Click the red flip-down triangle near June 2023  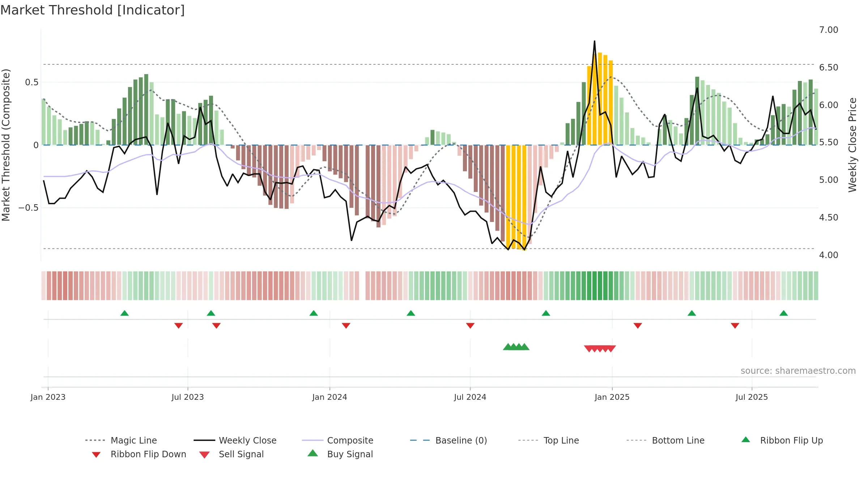178,326
